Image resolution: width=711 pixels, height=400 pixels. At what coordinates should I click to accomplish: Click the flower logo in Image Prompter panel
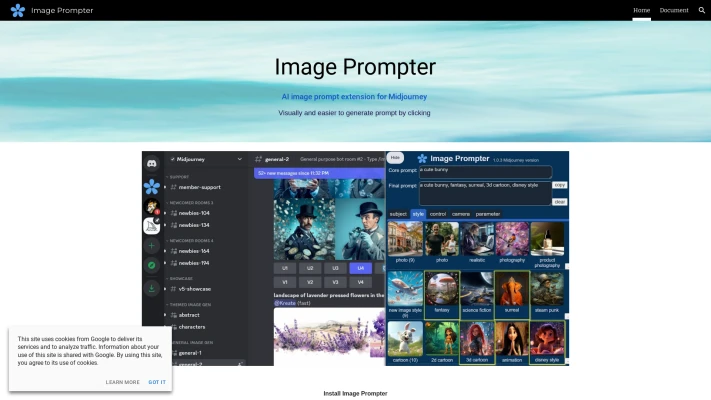pos(422,158)
